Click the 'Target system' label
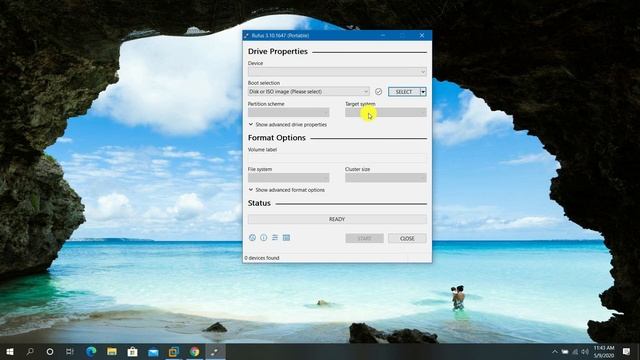Screen dimensions: 640x360 coord(360,104)
